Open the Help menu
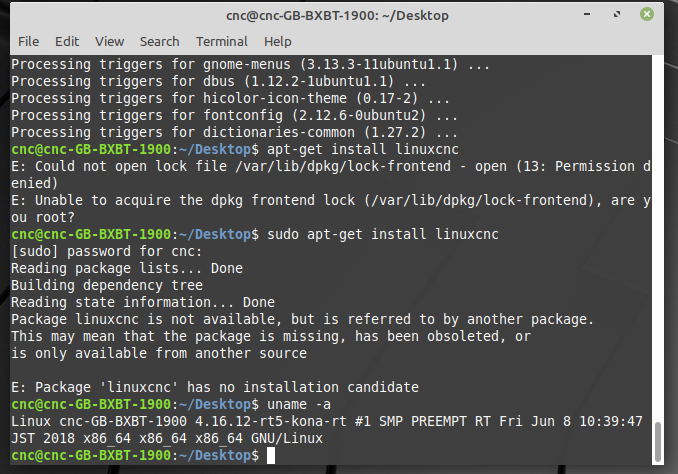Image resolution: width=678 pixels, height=474 pixels. coord(278,42)
